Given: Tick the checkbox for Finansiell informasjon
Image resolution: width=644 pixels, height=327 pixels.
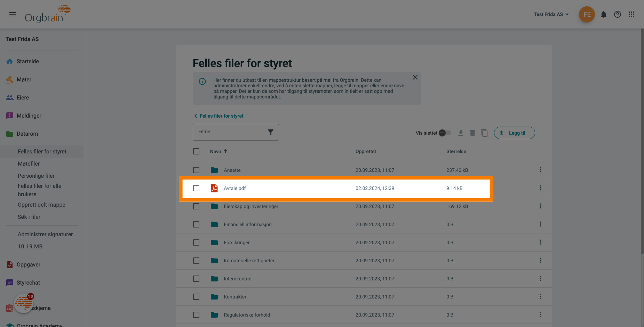Looking at the screenshot, I should click(196, 224).
